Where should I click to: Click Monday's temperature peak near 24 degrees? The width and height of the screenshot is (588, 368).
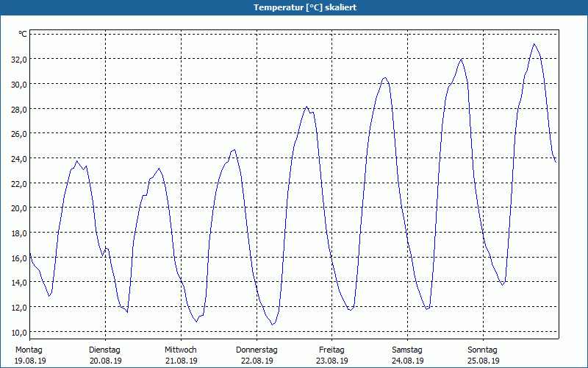click(x=77, y=161)
